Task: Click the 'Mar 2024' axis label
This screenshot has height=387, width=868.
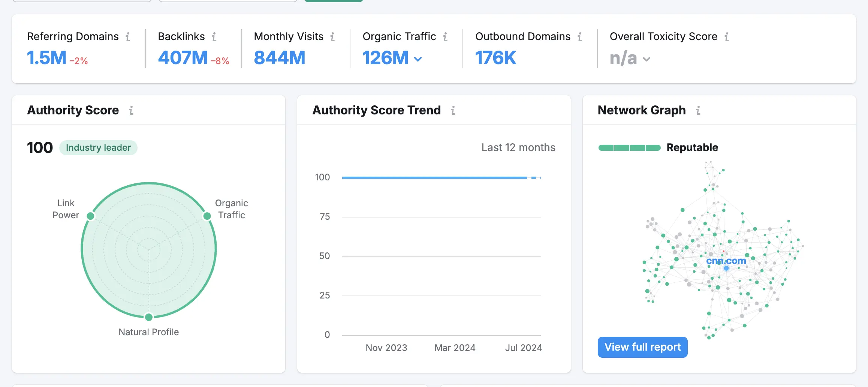Action: 455,348
